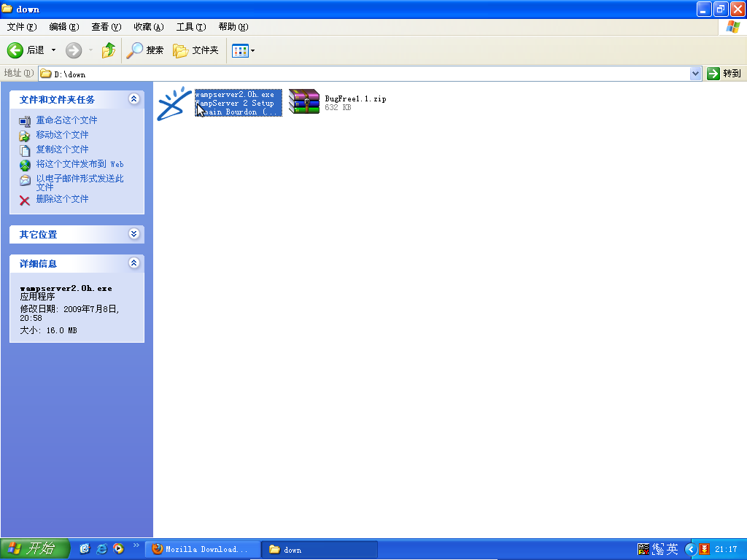Image resolution: width=747 pixels, height=560 pixels.
Task: Open the 编辑(E) menu
Action: (64, 27)
